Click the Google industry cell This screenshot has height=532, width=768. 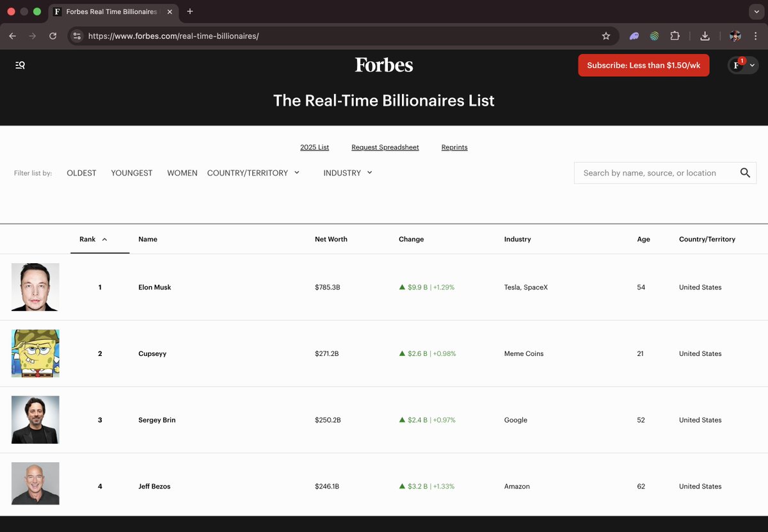pos(516,420)
